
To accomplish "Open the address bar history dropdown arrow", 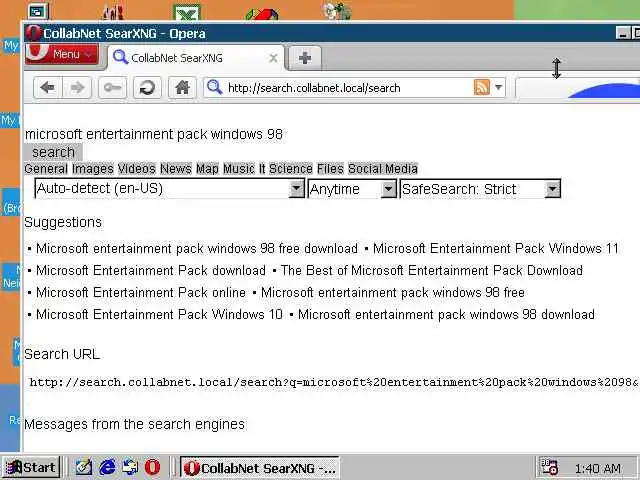I will [498, 87].
